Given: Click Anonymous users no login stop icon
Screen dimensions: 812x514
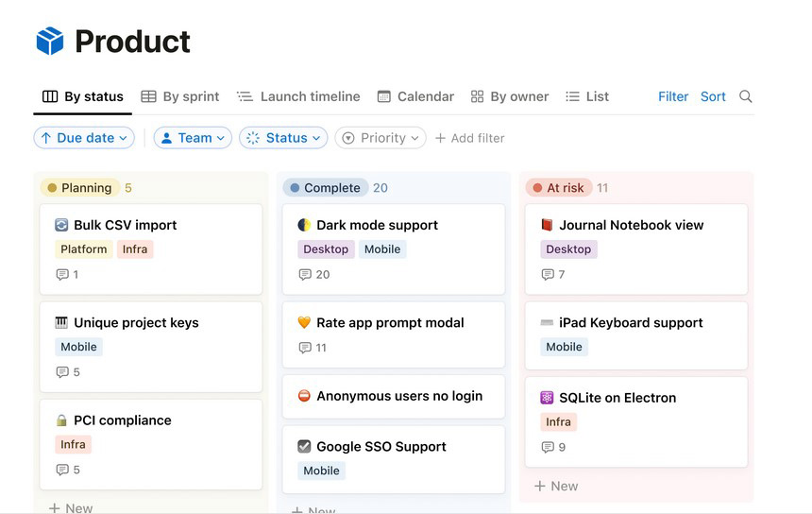Looking at the screenshot, I should (304, 396).
